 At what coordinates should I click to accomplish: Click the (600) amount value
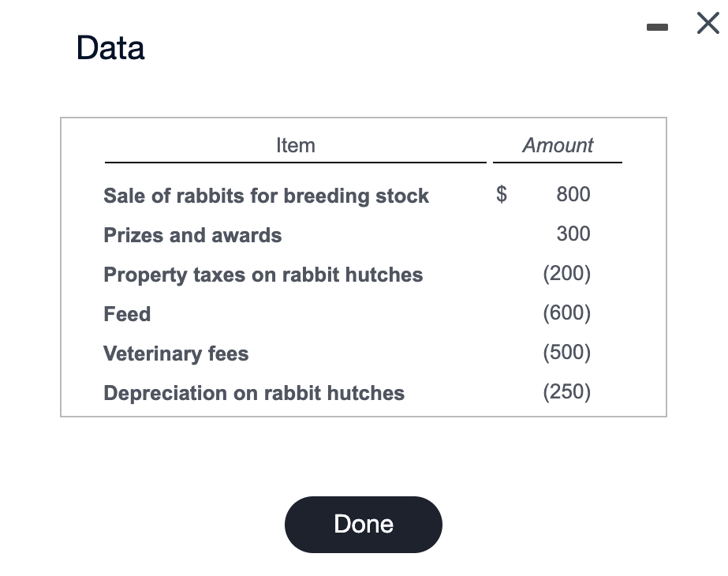pyautogui.click(x=567, y=313)
